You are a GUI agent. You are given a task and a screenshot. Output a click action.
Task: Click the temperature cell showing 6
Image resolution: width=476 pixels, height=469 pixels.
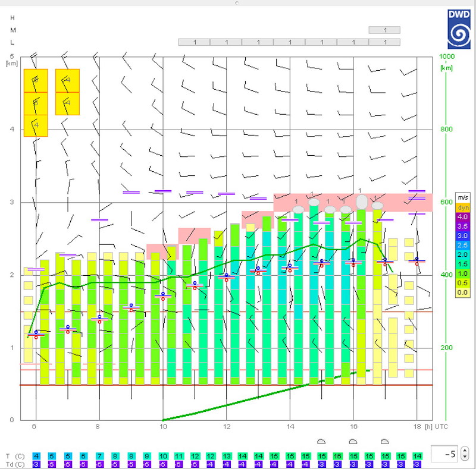click(x=83, y=456)
